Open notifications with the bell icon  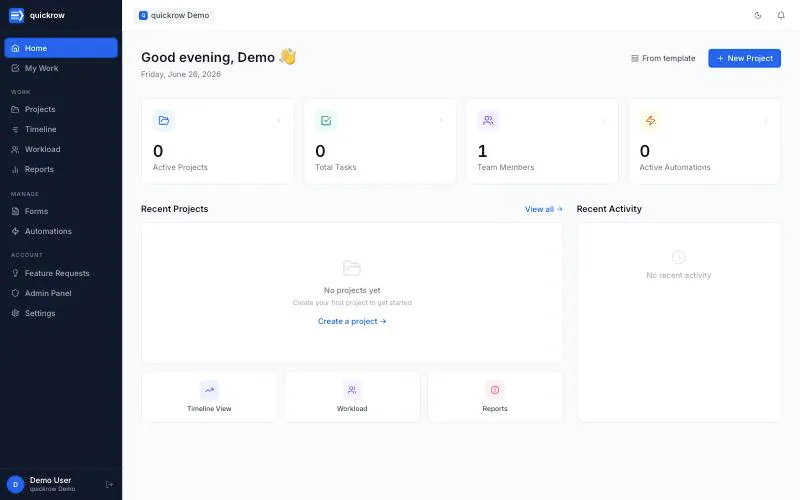781,15
